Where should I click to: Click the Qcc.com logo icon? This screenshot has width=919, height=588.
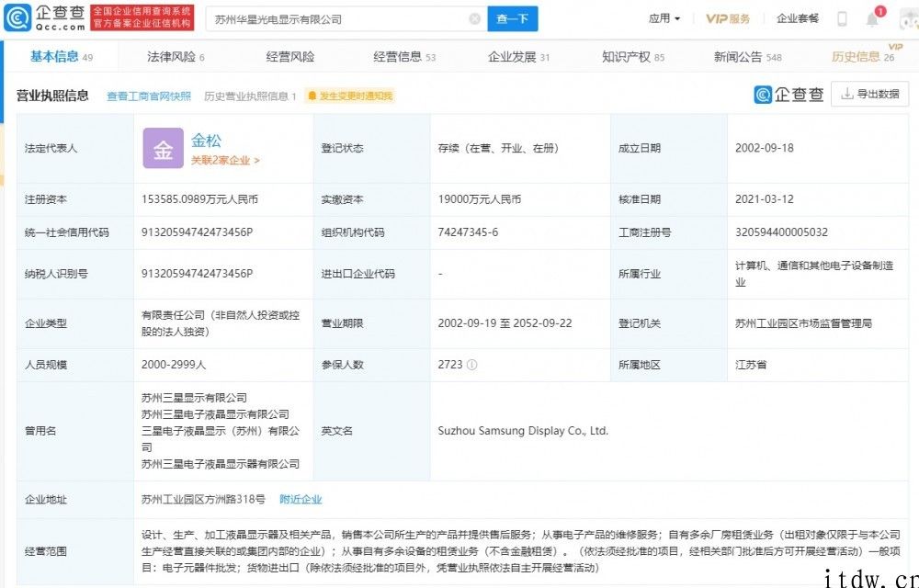pyautogui.click(x=17, y=18)
